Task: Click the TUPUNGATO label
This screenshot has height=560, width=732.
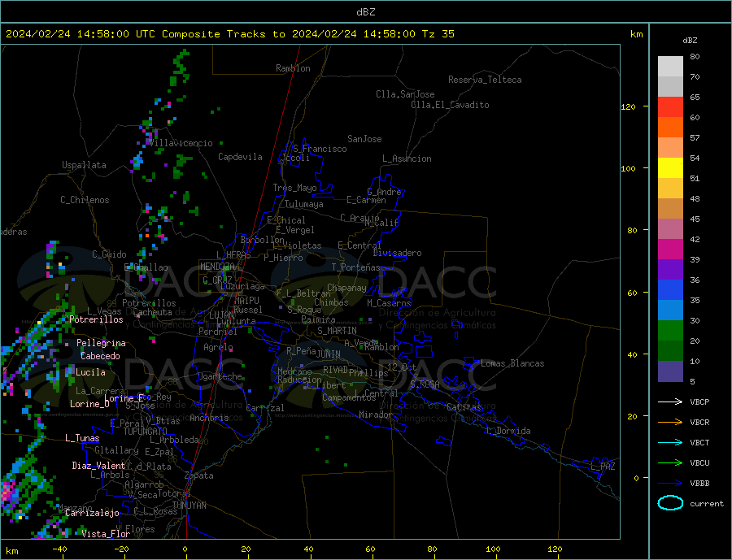Action: tap(146, 432)
